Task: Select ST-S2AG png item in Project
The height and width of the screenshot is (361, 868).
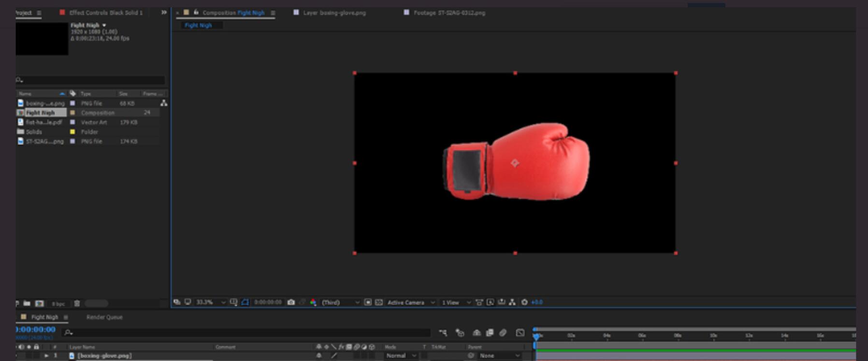Action: pos(44,142)
